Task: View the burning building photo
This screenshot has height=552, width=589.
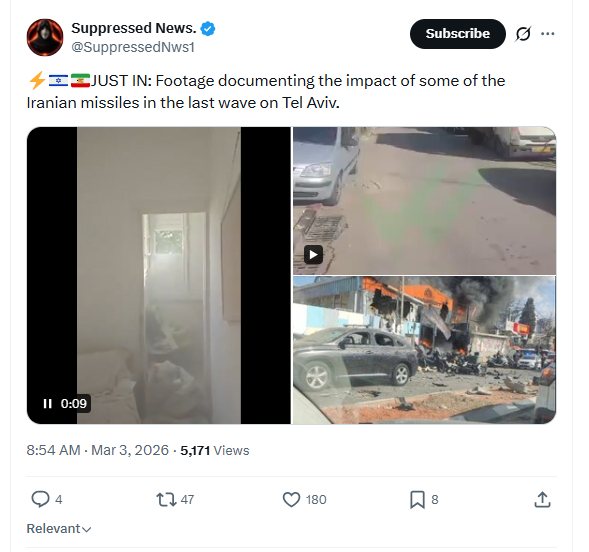Action: pos(424,350)
